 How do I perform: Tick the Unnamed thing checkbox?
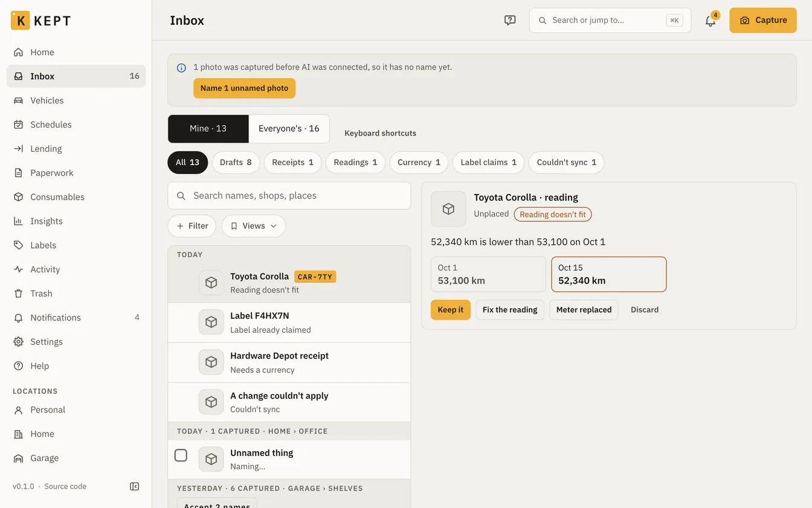(181, 455)
